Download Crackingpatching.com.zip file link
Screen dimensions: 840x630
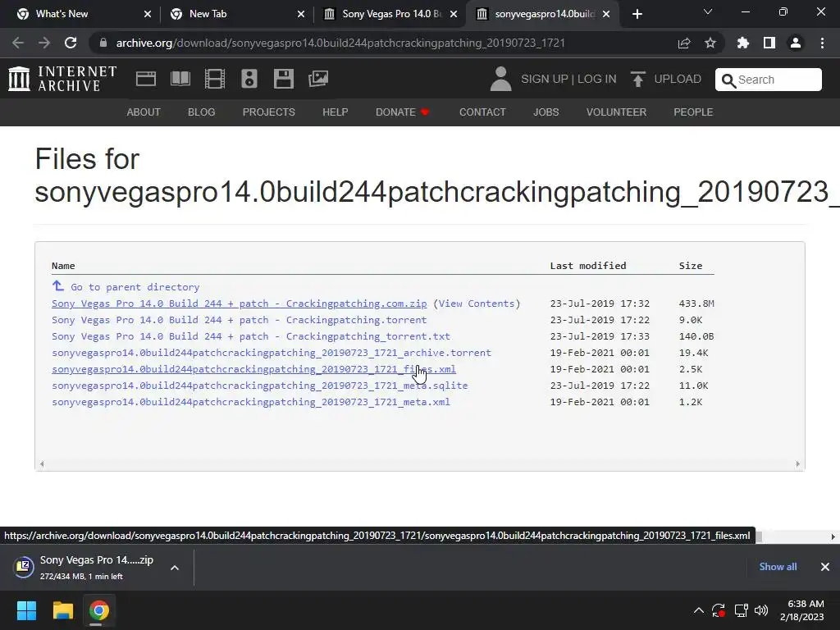[x=240, y=304]
